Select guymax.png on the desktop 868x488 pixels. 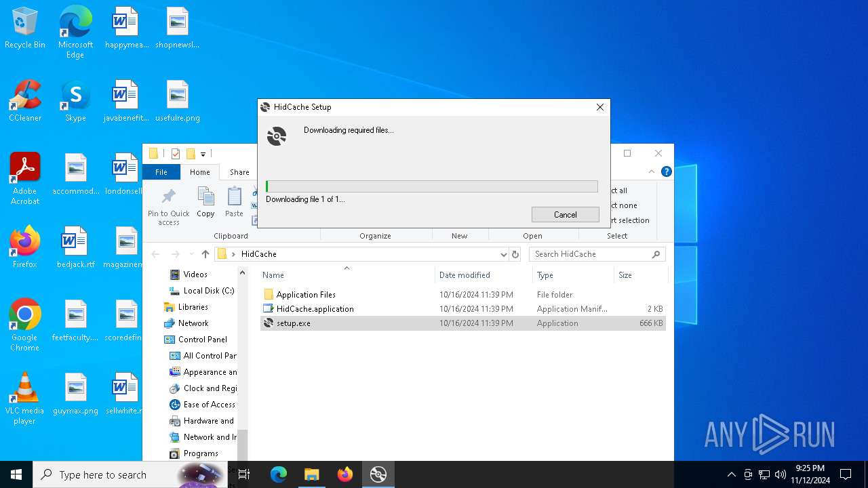75,394
